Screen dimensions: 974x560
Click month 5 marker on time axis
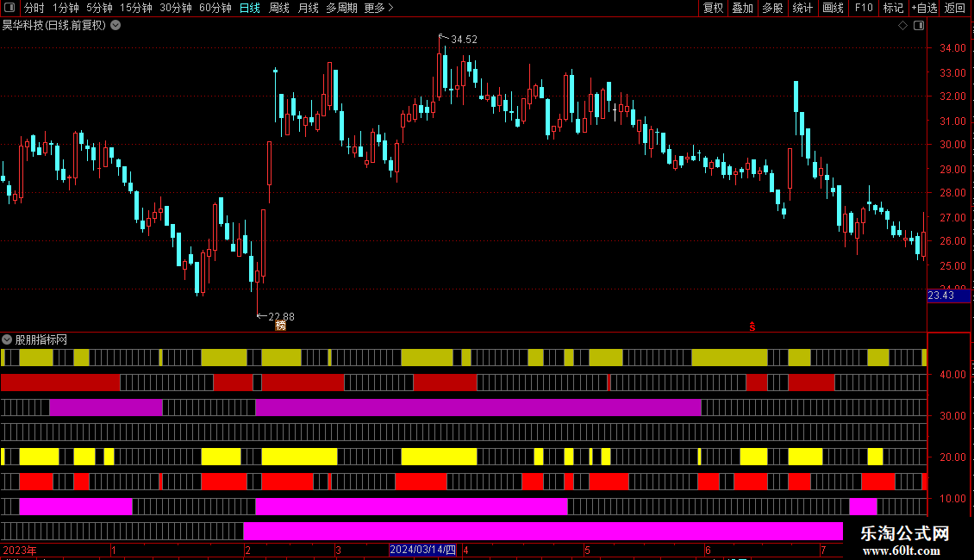(x=587, y=550)
